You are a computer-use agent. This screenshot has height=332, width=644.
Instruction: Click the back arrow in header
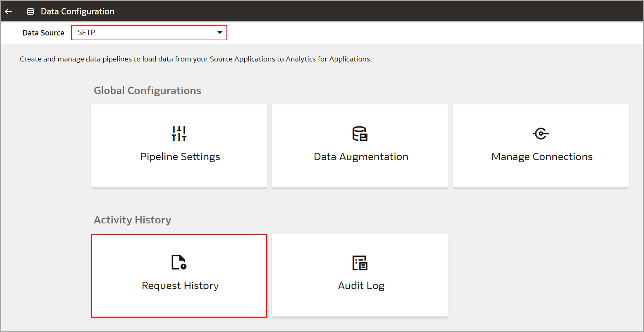pyautogui.click(x=8, y=11)
